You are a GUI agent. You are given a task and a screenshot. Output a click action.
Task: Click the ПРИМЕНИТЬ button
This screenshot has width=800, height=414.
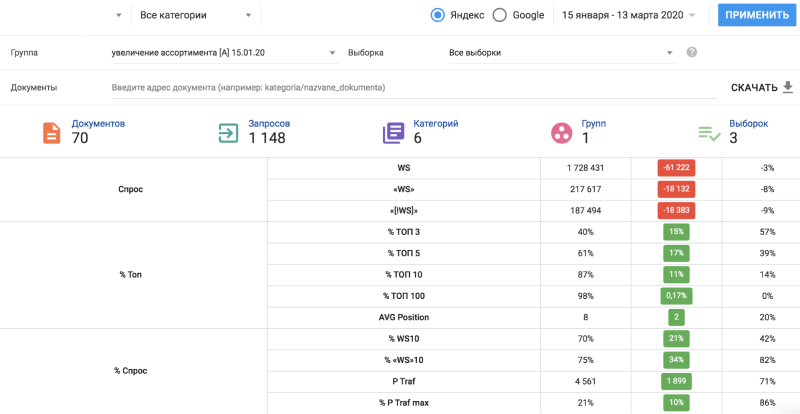click(x=757, y=15)
